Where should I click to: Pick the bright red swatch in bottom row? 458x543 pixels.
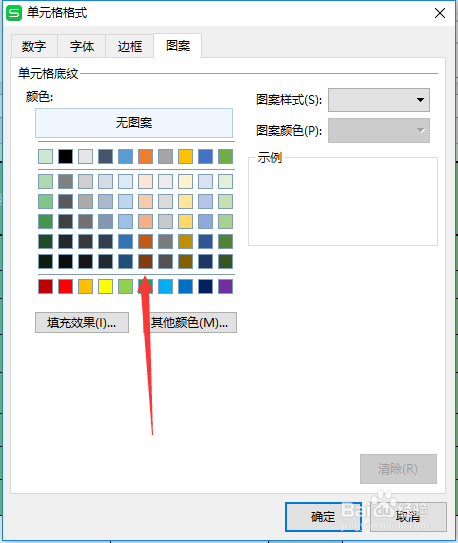point(65,286)
